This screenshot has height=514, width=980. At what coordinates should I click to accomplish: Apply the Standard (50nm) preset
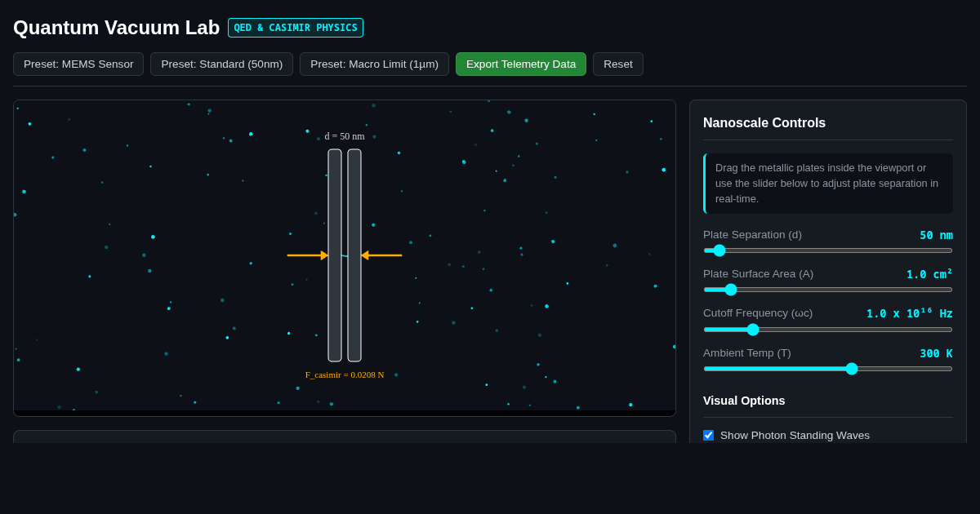pos(222,64)
